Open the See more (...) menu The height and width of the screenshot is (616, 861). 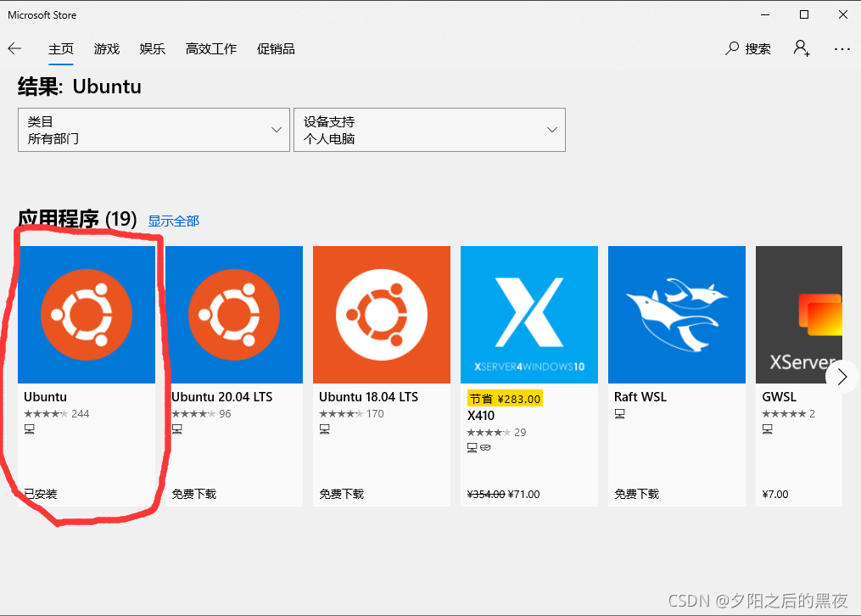pos(841,48)
